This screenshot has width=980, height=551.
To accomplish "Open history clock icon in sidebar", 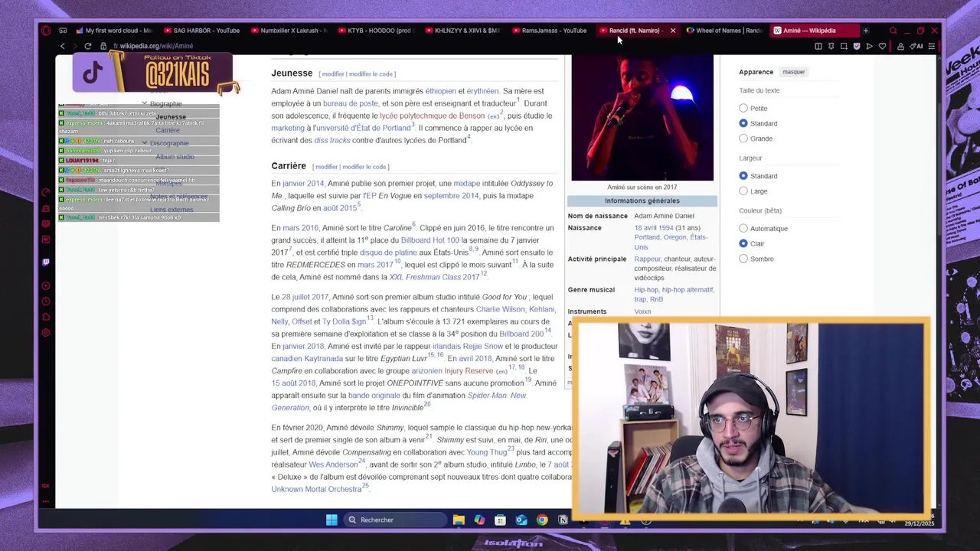I will (x=46, y=302).
